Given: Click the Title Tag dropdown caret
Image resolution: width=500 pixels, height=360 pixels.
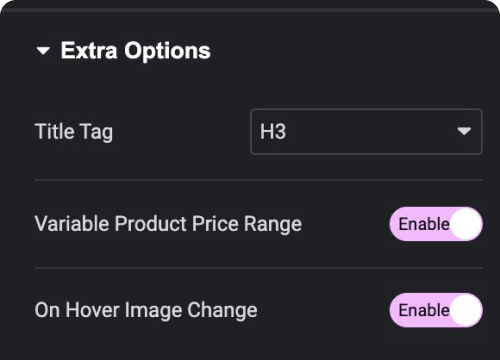Looking at the screenshot, I should point(464,131).
